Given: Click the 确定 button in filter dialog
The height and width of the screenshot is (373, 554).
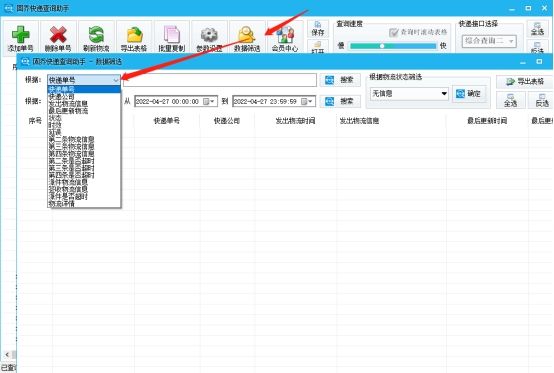Looking at the screenshot, I should (468, 94).
